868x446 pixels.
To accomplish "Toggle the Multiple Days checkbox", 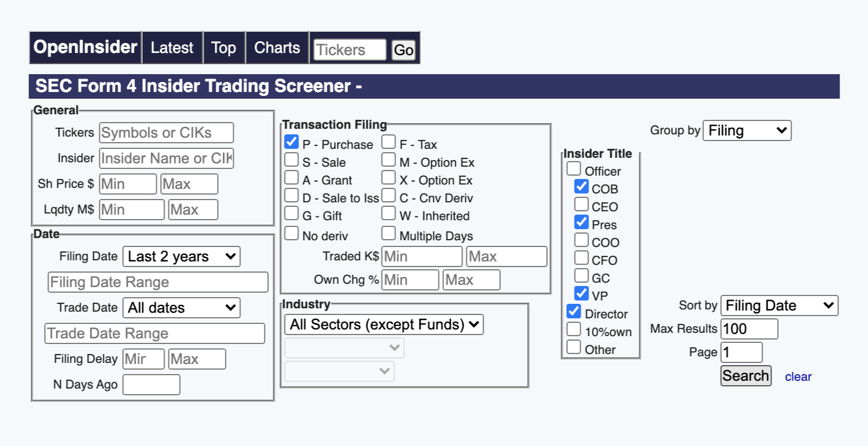I will (389, 233).
